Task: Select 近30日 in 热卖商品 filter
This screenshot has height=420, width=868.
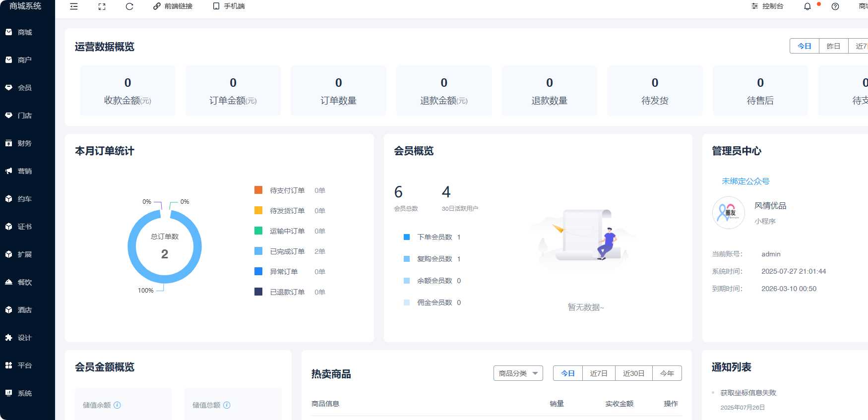Action: pos(634,373)
